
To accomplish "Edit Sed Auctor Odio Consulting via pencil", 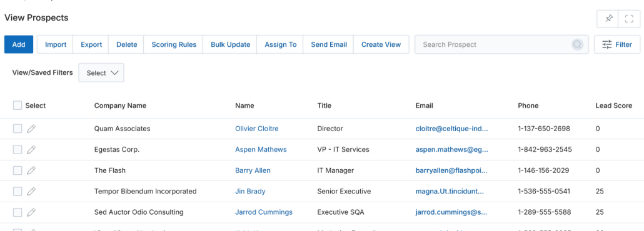I will tap(31, 212).
